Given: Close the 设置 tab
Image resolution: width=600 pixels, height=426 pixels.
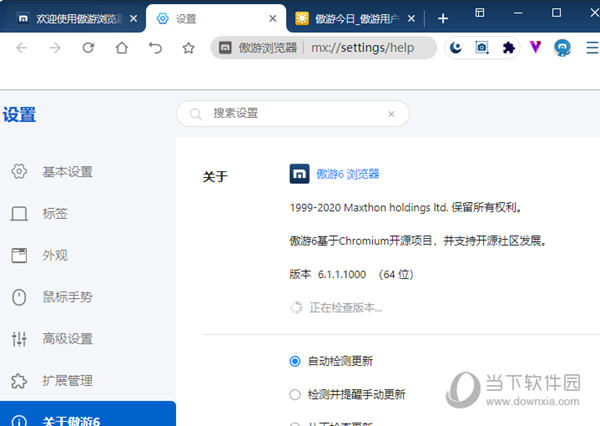Looking at the screenshot, I should tap(272, 18).
